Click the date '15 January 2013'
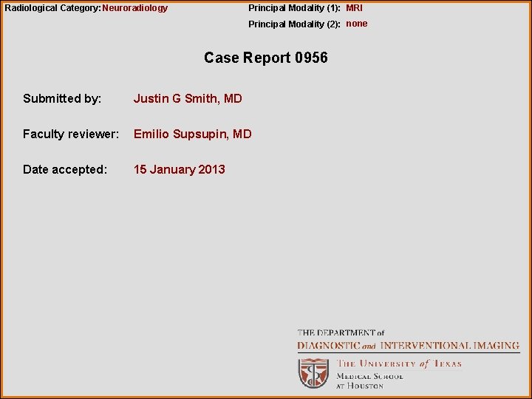Image resolution: width=532 pixels, height=399 pixels. click(179, 169)
